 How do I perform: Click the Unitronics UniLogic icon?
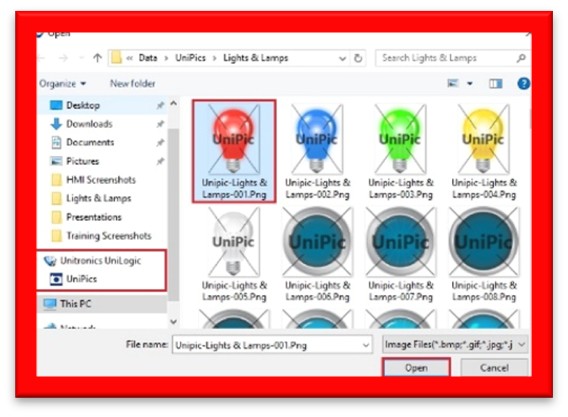(x=50, y=261)
